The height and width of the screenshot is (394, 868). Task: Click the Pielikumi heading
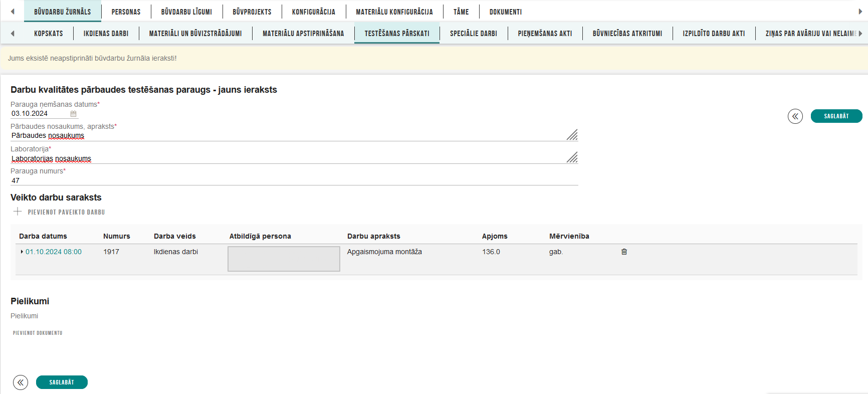click(30, 301)
